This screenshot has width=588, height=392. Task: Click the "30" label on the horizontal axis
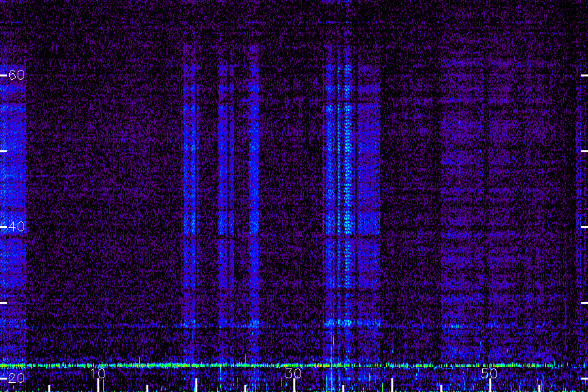tap(293, 373)
